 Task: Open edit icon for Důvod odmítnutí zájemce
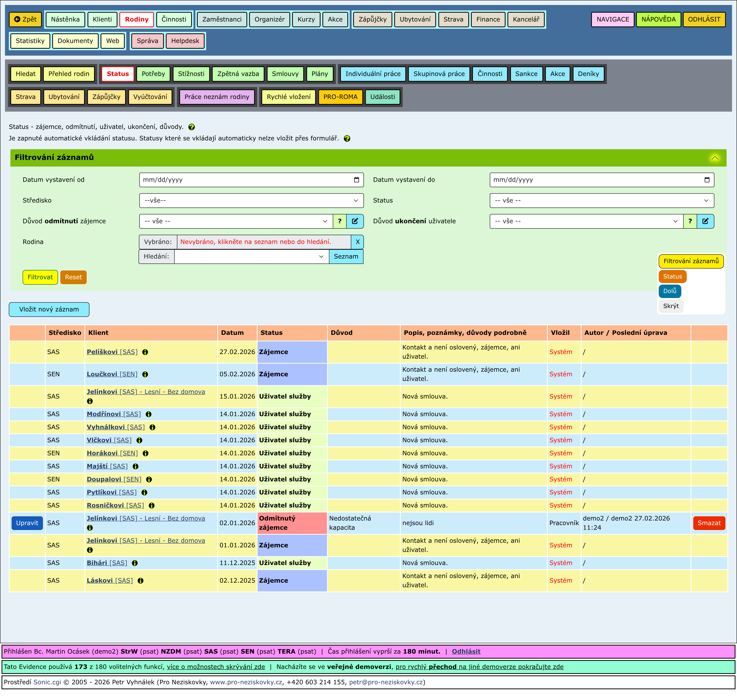coord(355,221)
